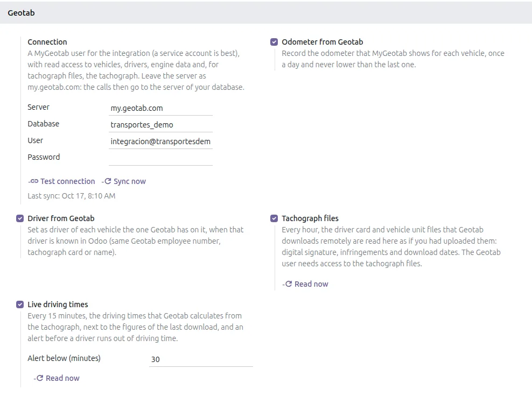Toggle the Live driving times checkbox
The image size is (532, 397).
(20, 304)
